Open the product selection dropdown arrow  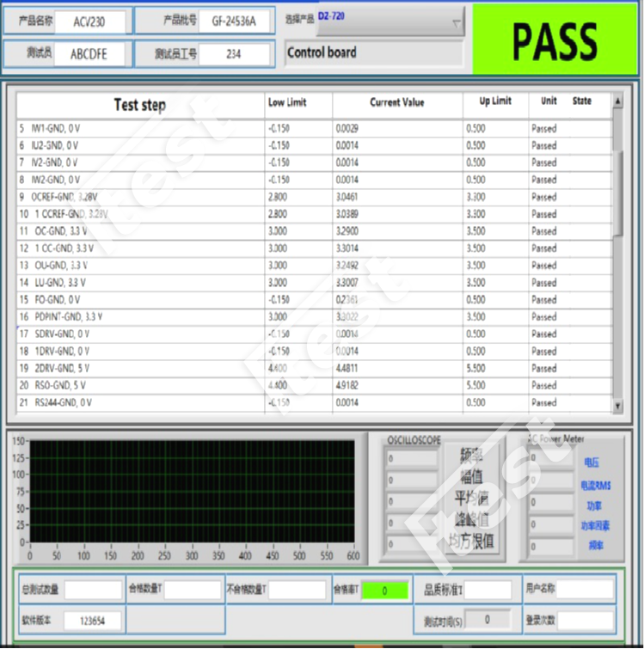point(455,23)
